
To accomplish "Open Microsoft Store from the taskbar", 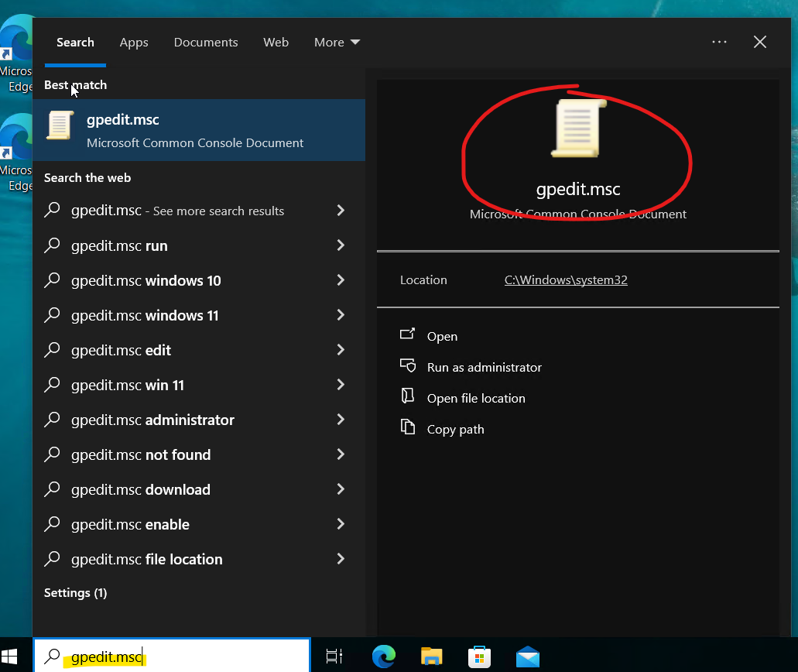I will click(479, 657).
